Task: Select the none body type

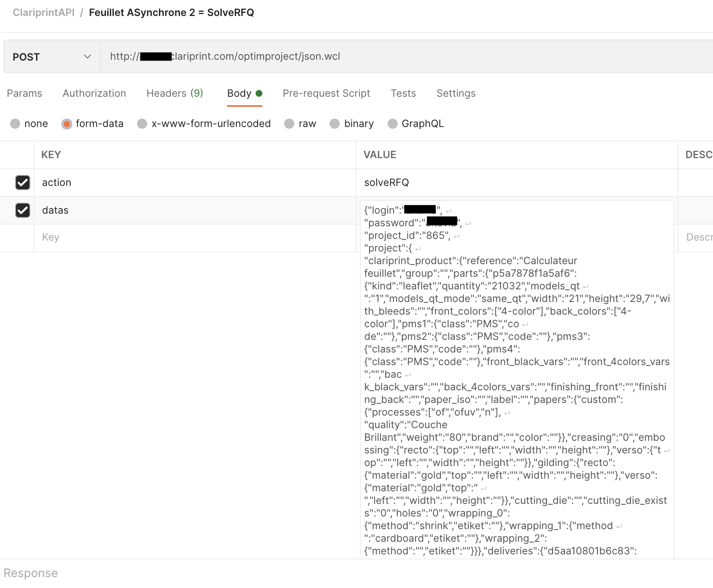Action: pyautogui.click(x=16, y=124)
